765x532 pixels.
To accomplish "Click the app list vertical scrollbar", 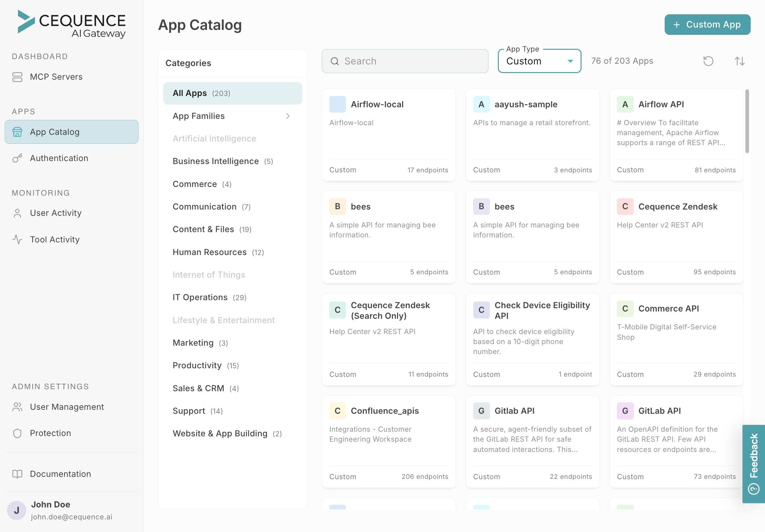I will 747,121.
